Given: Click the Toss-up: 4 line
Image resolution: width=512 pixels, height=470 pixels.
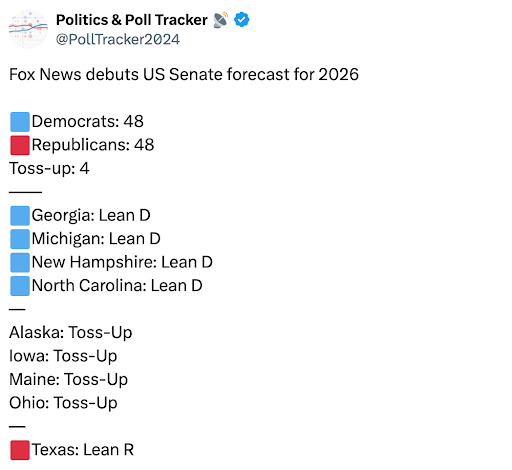Looking at the screenshot, I should (49, 169).
